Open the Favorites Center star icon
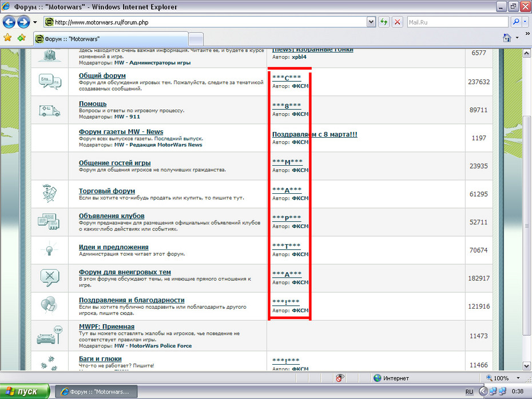The width and height of the screenshot is (532, 399). tap(7, 38)
